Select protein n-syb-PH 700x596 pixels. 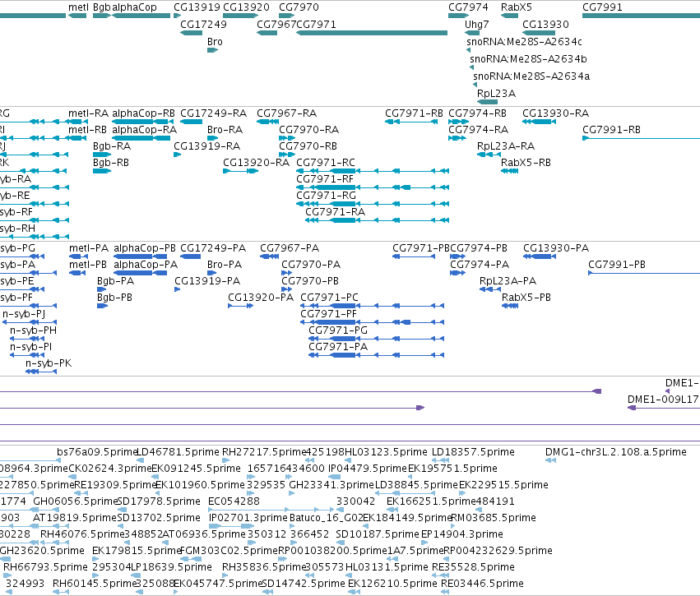click(34, 330)
